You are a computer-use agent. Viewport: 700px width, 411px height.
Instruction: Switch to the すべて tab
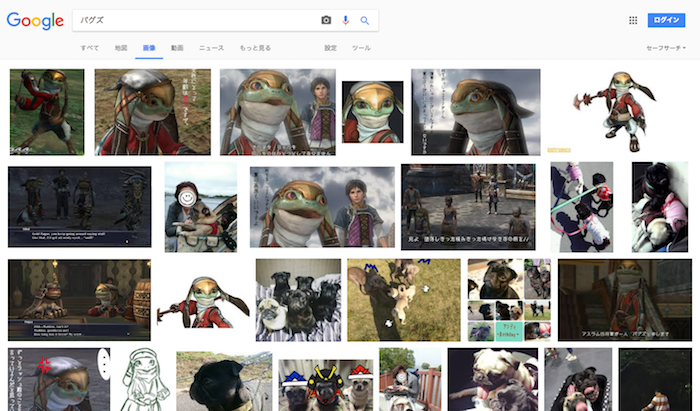[x=90, y=48]
